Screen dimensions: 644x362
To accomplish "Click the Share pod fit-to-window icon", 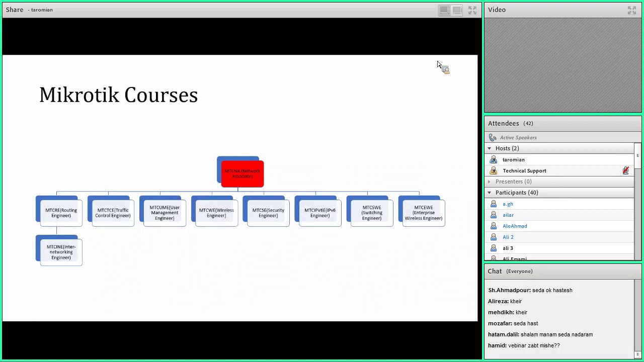I will [457, 10].
